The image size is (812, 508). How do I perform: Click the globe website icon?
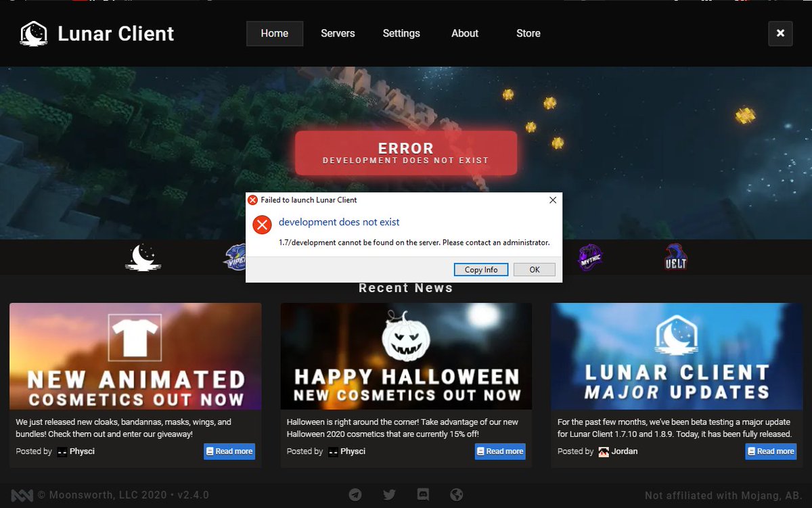[457, 494]
